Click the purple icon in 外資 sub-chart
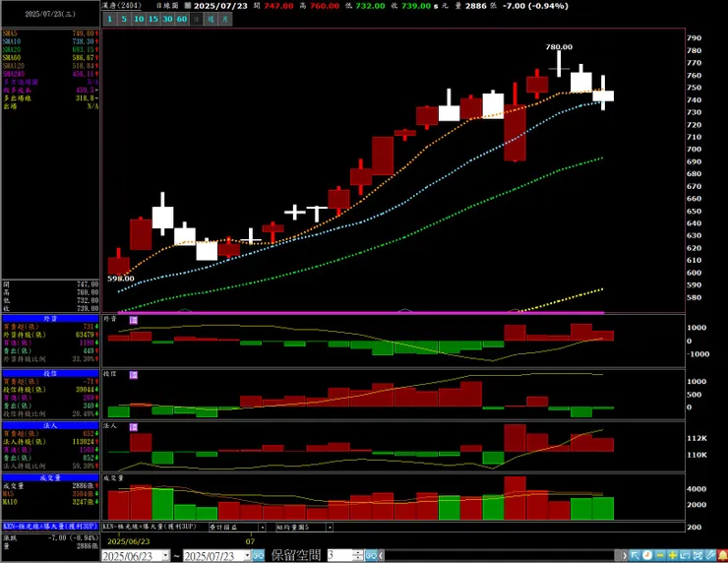This screenshot has height=563, width=728. [x=133, y=320]
